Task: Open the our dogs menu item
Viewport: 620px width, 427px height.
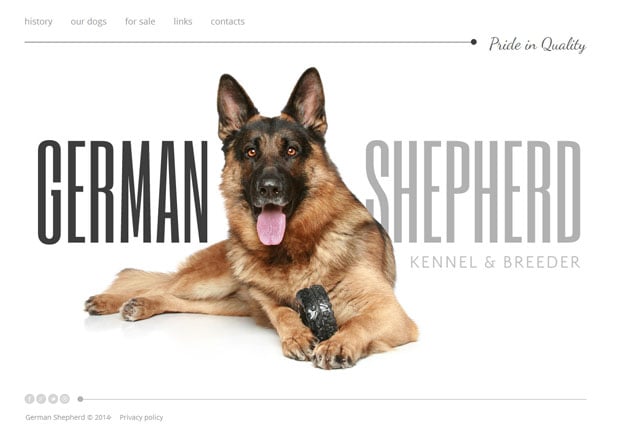Action: click(x=89, y=21)
